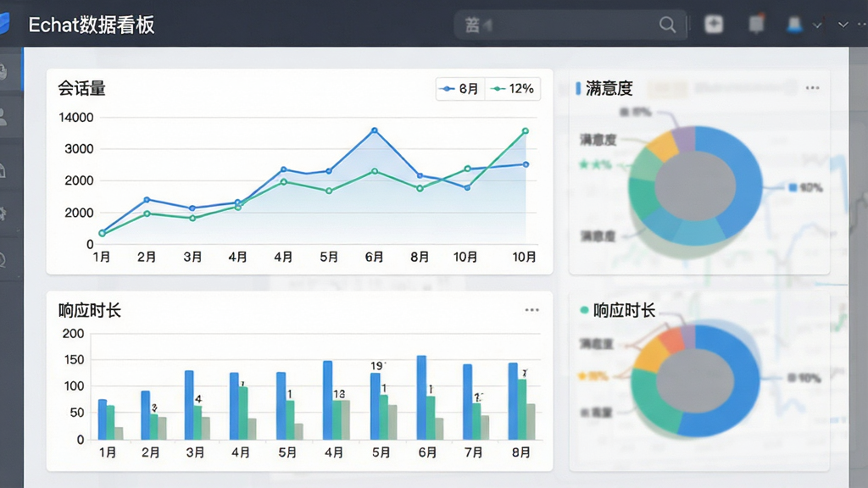Click the "会话量" chart title
Image resolution: width=868 pixels, height=488 pixels.
[x=82, y=88]
